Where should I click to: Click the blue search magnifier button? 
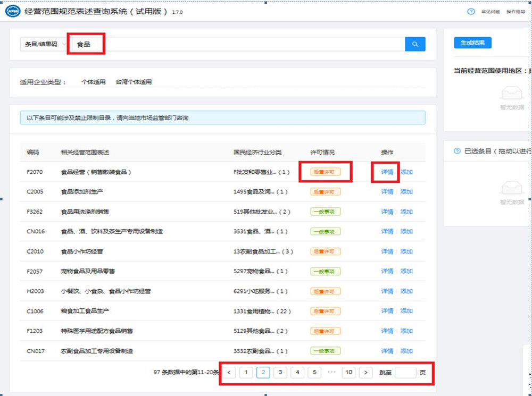tap(415, 44)
